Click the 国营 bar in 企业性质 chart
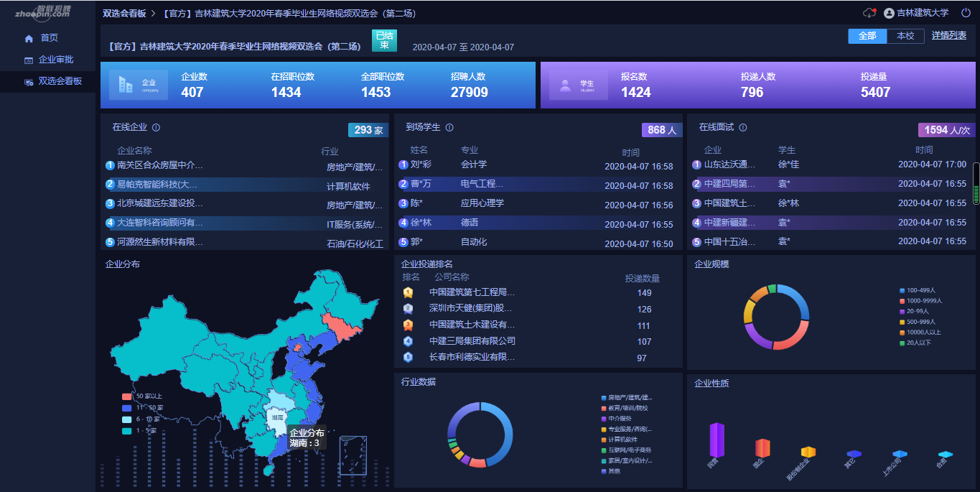The image size is (980, 492). [x=717, y=440]
